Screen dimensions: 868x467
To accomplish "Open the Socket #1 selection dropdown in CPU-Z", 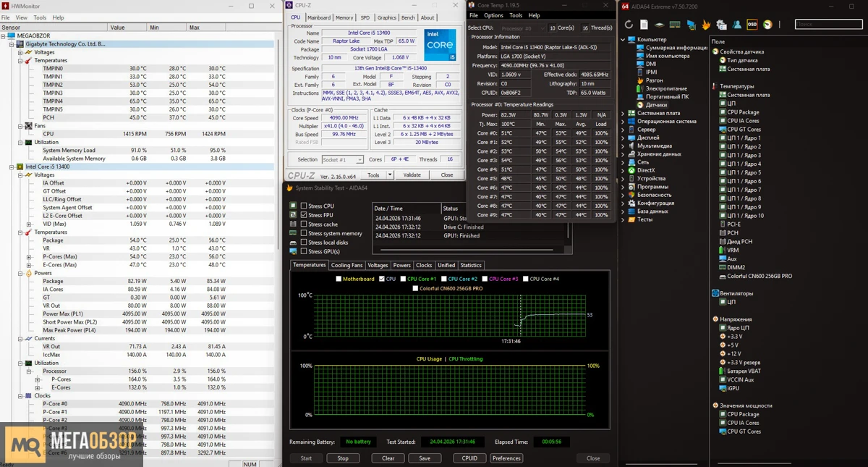I will click(x=342, y=160).
